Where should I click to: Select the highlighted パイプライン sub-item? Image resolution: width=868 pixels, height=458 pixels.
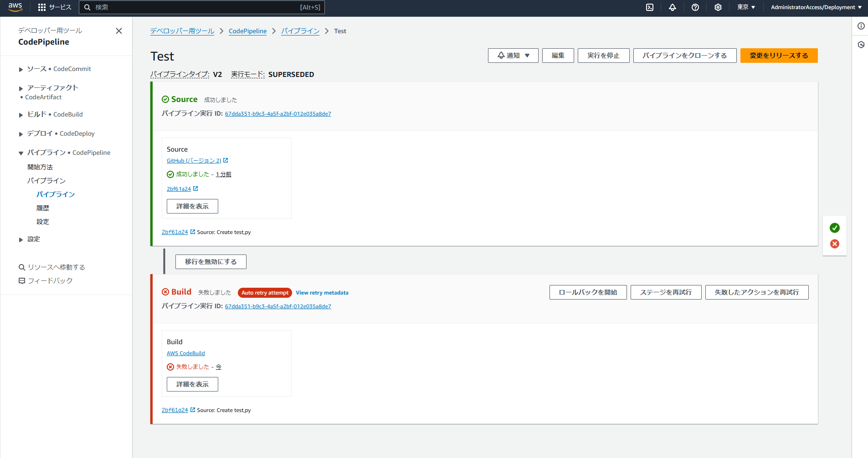click(x=56, y=194)
